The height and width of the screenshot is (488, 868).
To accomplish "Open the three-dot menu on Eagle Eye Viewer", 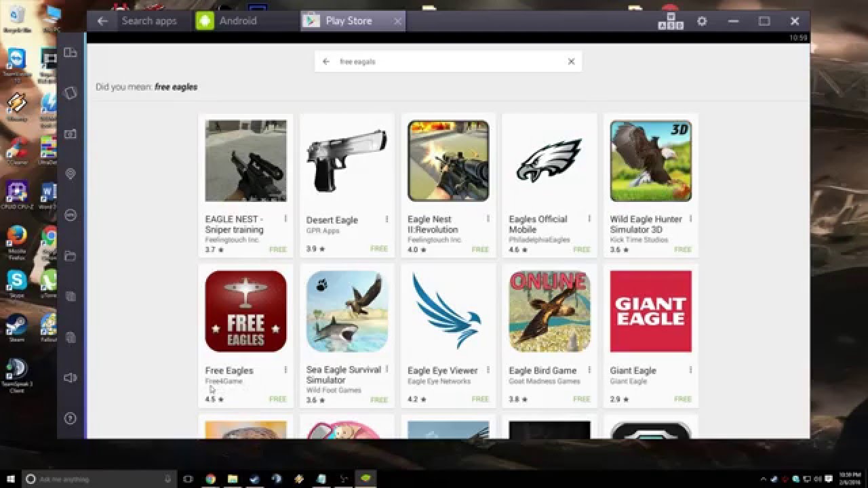I will [488, 369].
